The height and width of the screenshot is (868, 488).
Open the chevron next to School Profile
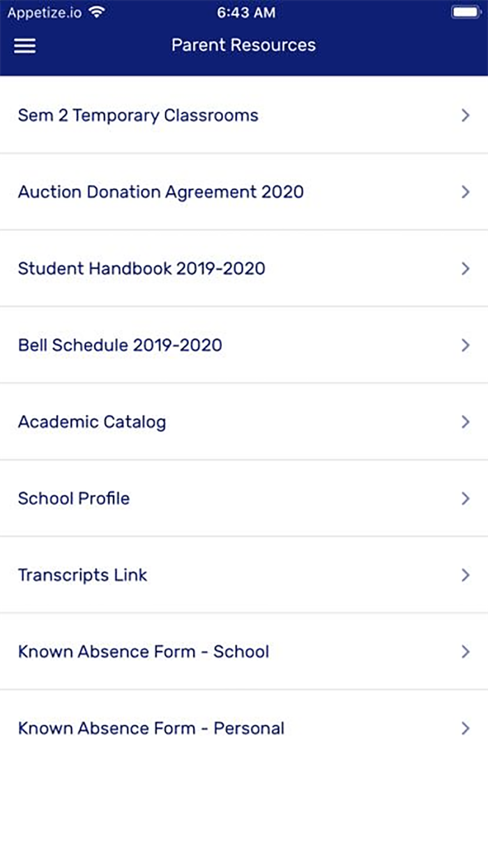pos(466,498)
